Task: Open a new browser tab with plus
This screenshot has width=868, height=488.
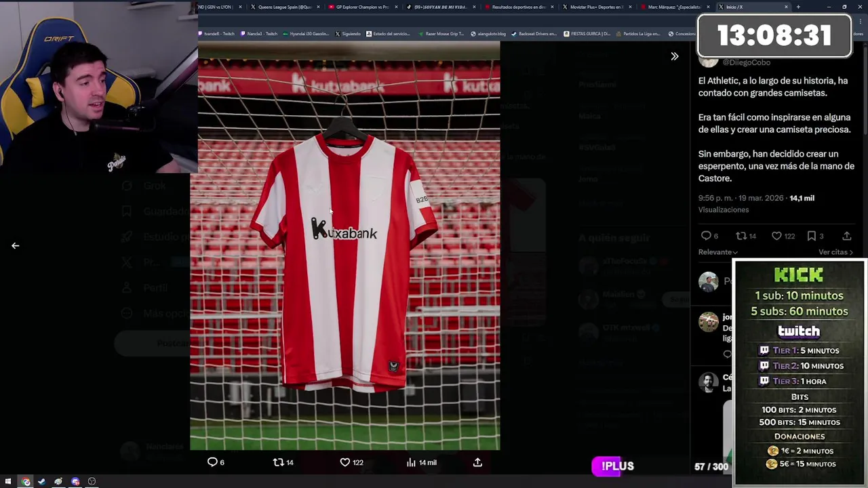Action: pyautogui.click(x=798, y=7)
